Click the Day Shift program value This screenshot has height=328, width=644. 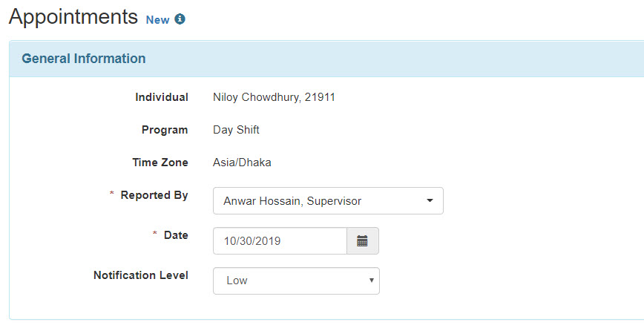coord(236,130)
